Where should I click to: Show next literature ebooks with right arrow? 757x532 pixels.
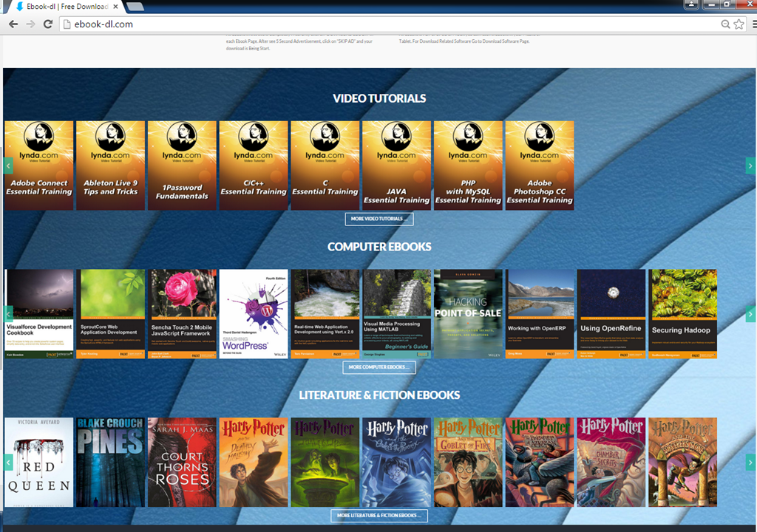point(750,462)
